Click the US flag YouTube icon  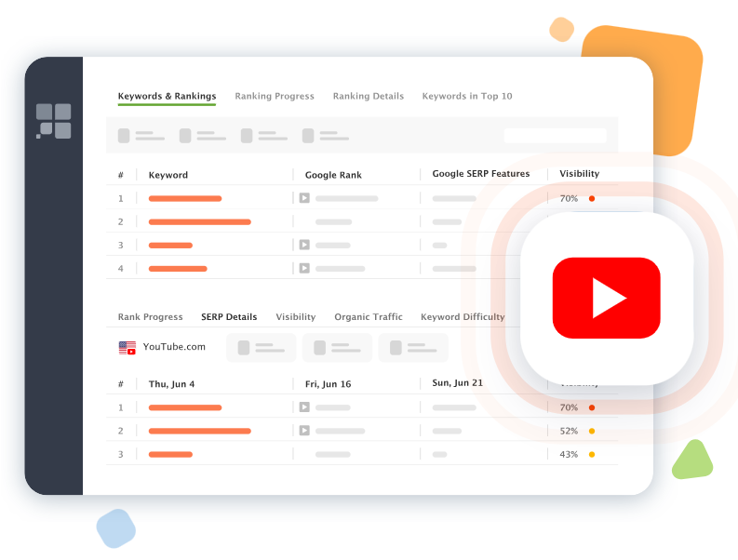[x=127, y=348]
